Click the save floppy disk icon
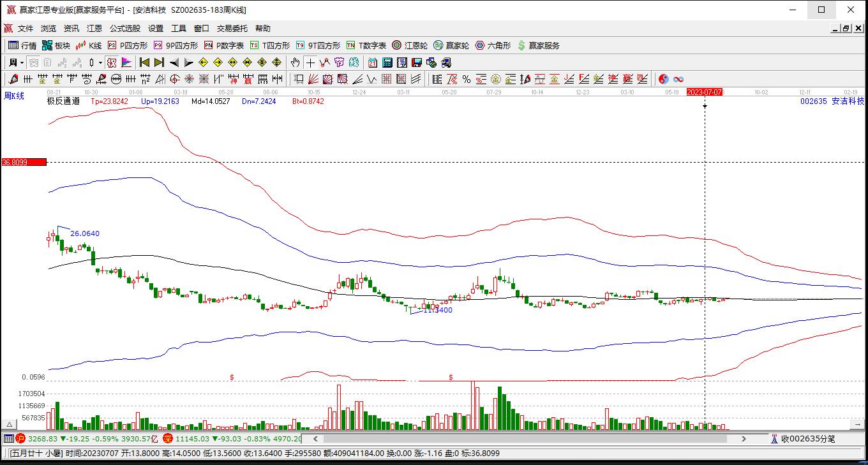The image size is (868, 465). point(417,63)
